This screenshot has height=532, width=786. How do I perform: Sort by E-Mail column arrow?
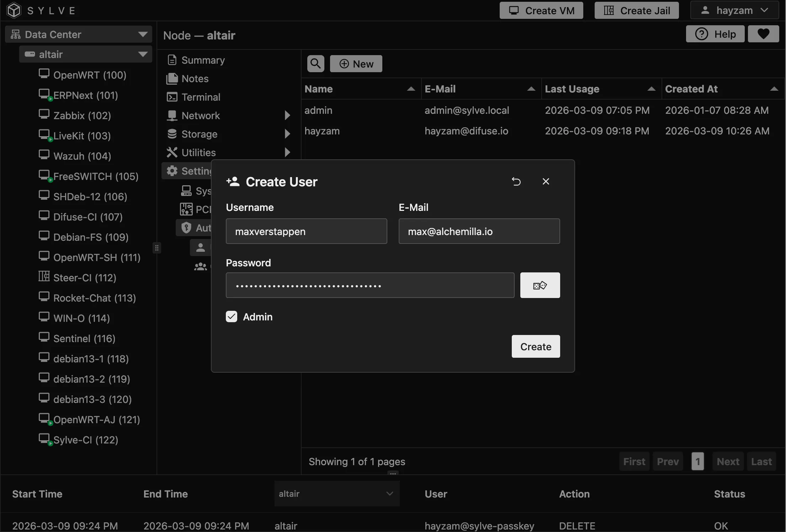pyautogui.click(x=531, y=89)
